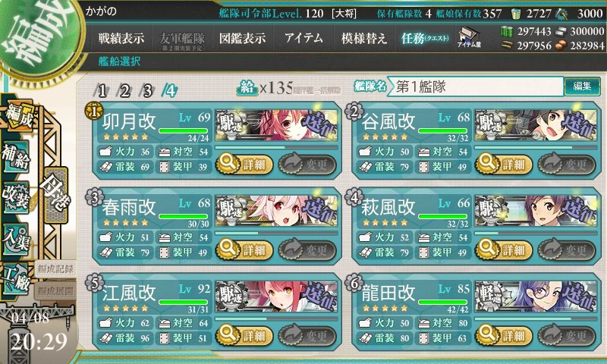Open 任務 quest menu
607x364 pixels.
425,38
